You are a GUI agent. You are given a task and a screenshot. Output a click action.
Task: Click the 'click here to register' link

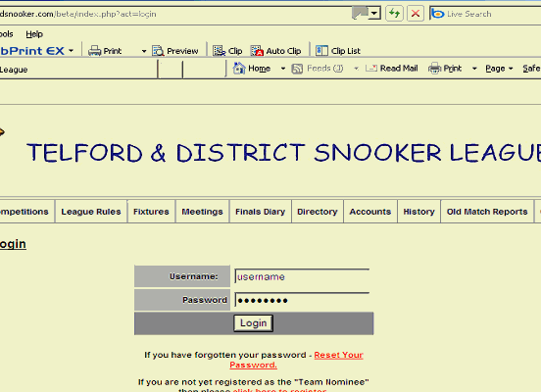(x=279, y=390)
